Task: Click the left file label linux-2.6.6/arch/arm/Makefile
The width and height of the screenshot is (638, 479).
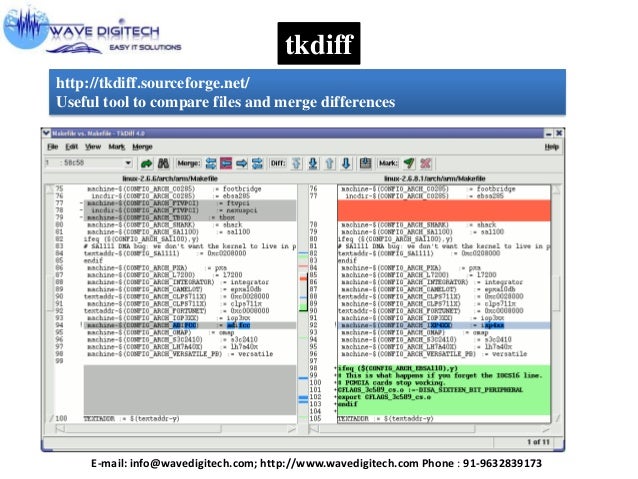Action: click(x=170, y=178)
